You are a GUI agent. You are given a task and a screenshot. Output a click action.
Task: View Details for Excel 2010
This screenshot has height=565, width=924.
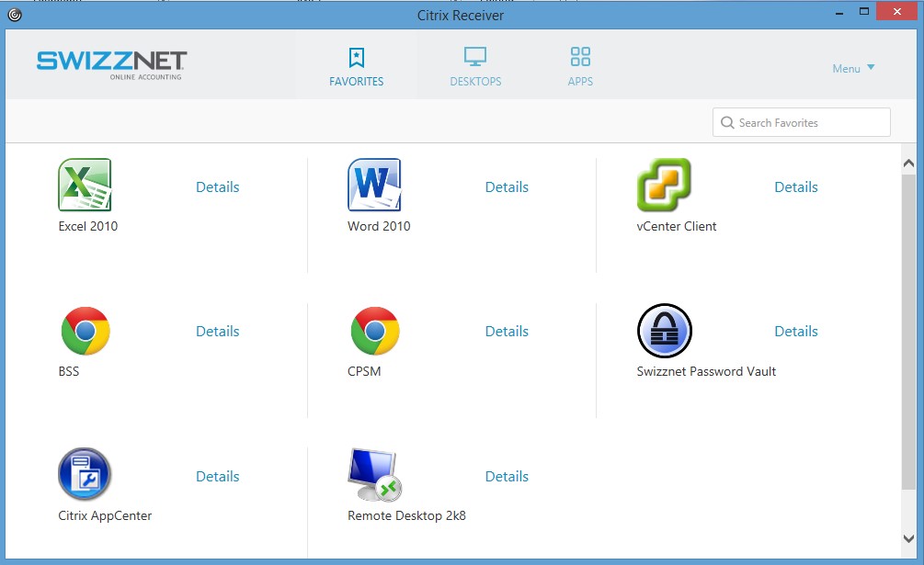[218, 187]
